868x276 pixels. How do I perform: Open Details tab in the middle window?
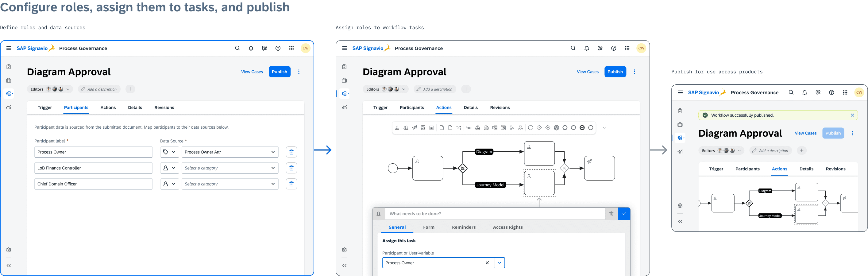470,107
